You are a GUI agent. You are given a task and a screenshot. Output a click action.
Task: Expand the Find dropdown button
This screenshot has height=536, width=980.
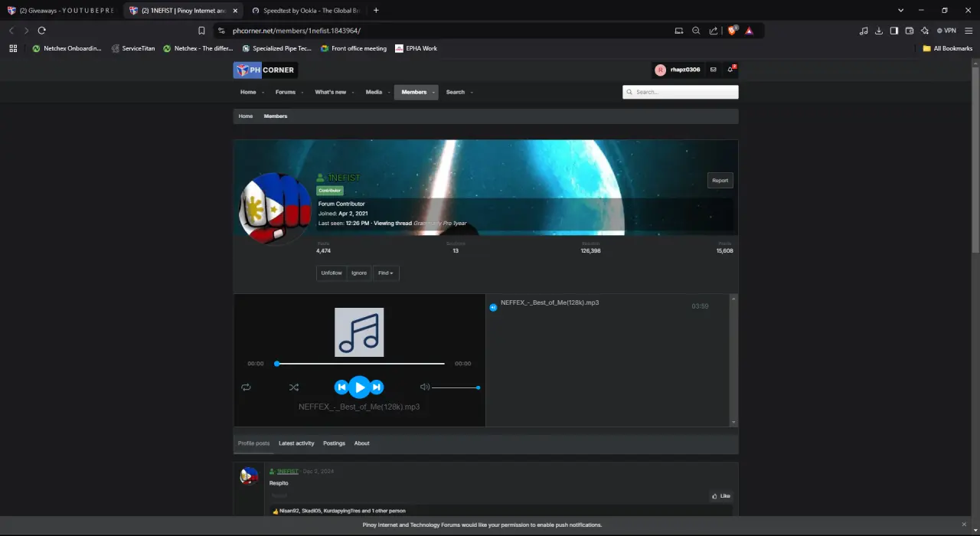386,273
